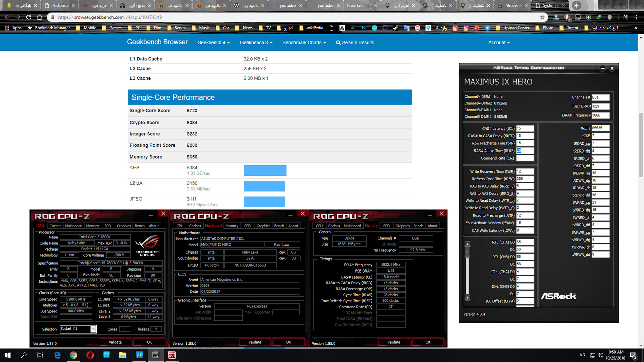This screenshot has height=362, width=644.
Task: Open SPD tab in CPU-Z motherboard window
Action: coord(247,226)
